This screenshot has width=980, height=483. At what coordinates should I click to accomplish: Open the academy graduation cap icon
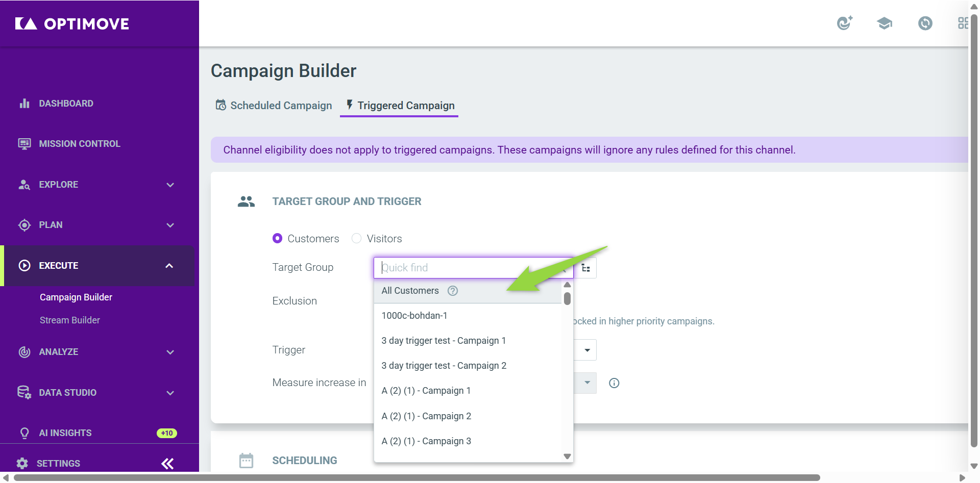pyautogui.click(x=885, y=23)
